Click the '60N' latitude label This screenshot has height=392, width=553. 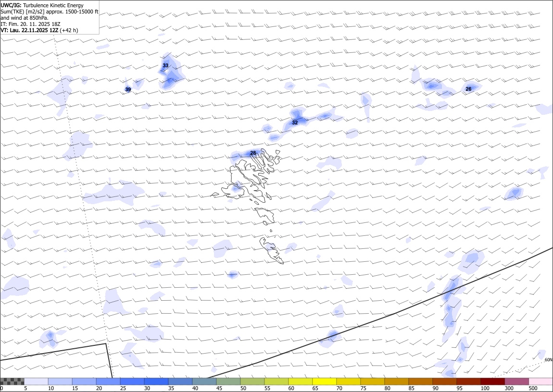[x=548, y=360]
